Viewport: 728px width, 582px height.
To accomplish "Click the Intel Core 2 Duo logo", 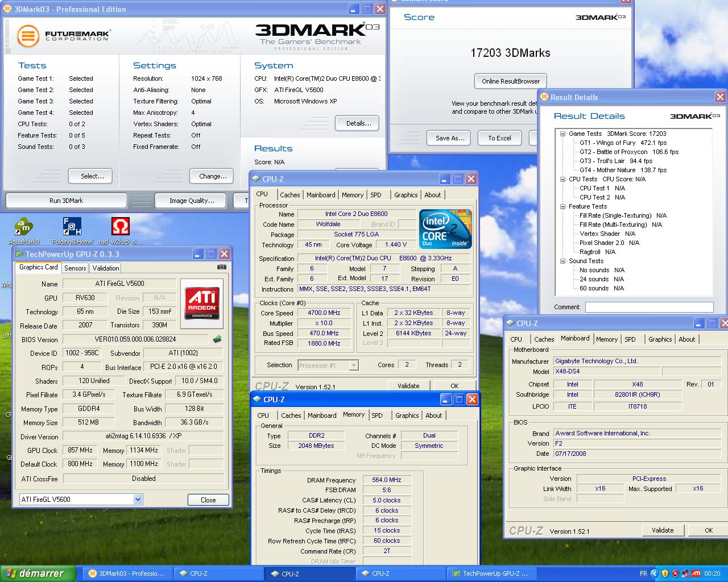I will coord(445,229).
